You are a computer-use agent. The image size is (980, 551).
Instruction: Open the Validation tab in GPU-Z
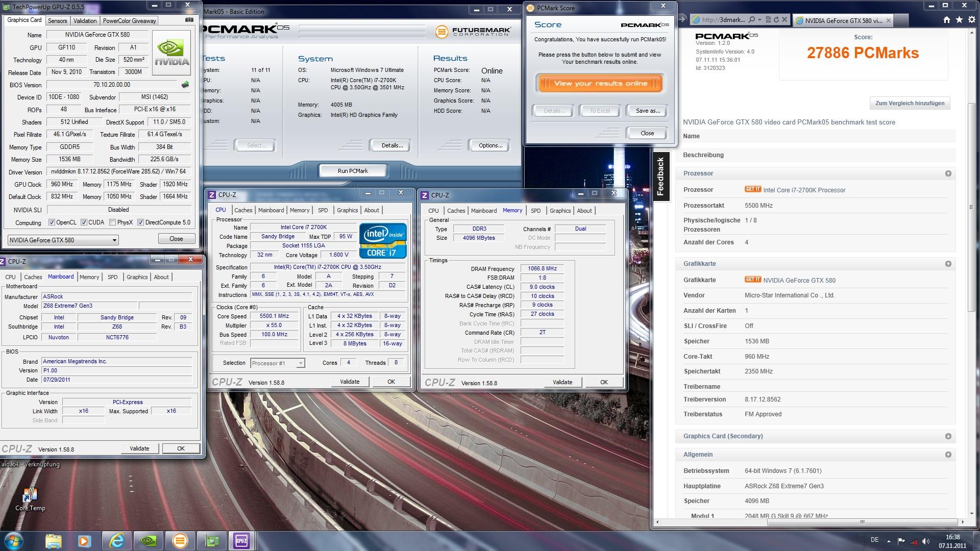tap(85, 21)
